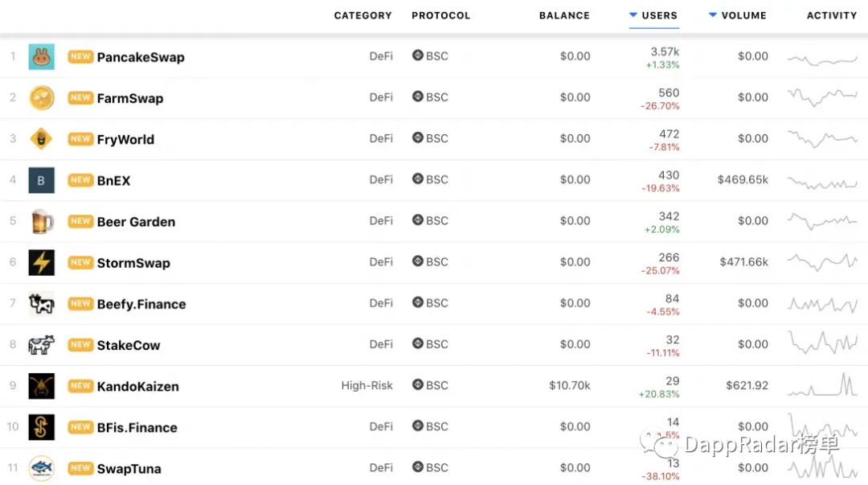The image size is (868, 485).
Task: Click the DeFi category in Beer Garden row
Action: [381, 220]
